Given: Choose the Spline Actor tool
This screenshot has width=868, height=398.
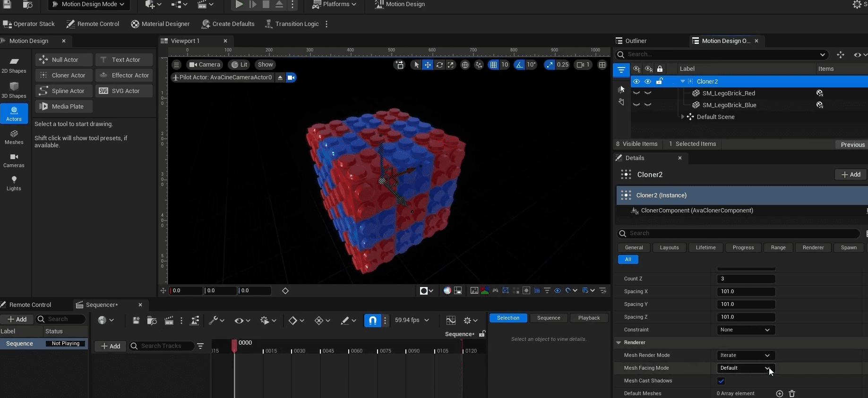Looking at the screenshot, I should 63,91.
